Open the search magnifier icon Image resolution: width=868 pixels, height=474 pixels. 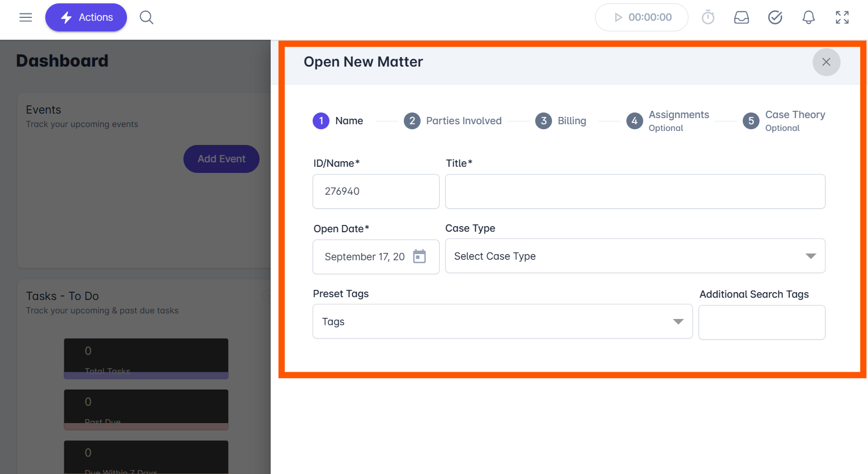[147, 17]
